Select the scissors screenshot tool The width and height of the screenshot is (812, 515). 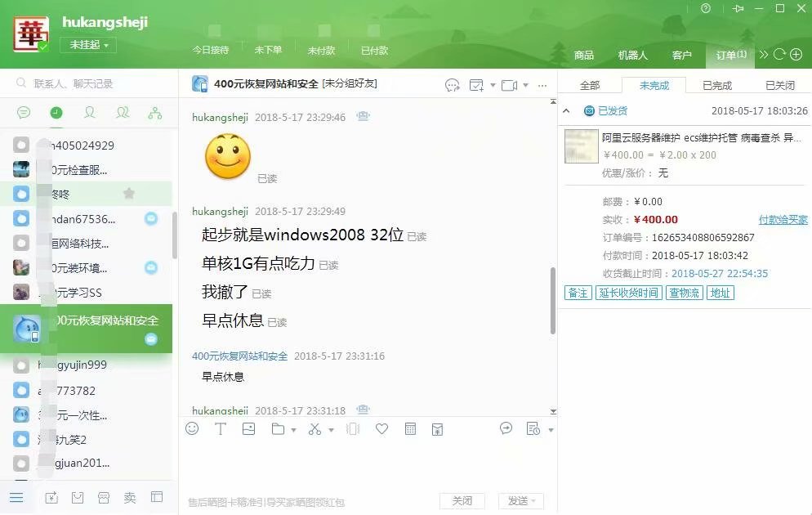(x=315, y=429)
